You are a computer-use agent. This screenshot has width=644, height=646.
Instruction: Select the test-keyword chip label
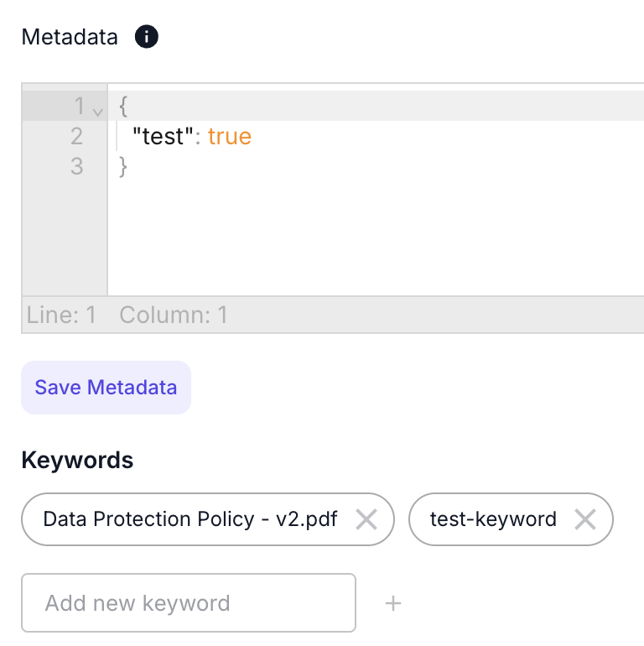(x=493, y=519)
